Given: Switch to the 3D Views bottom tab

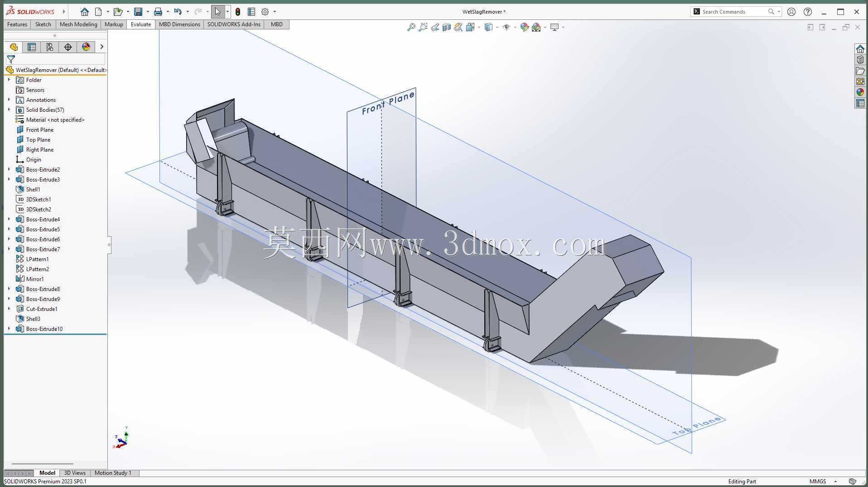Looking at the screenshot, I should [x=75, y=473].
